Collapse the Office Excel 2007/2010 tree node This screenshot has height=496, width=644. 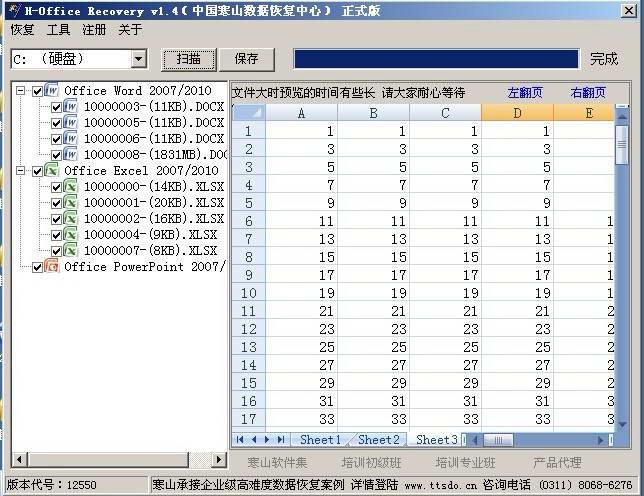[x=20, y=170]
